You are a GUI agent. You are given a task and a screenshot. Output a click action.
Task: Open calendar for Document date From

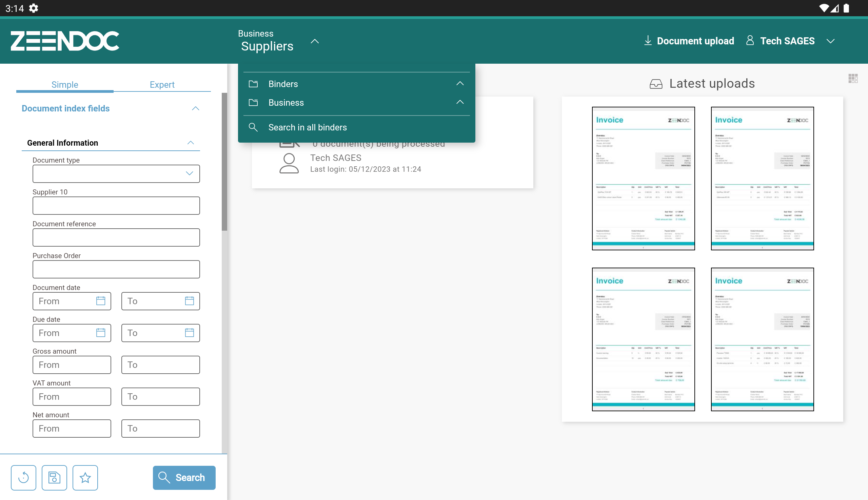tap(101, 301)
